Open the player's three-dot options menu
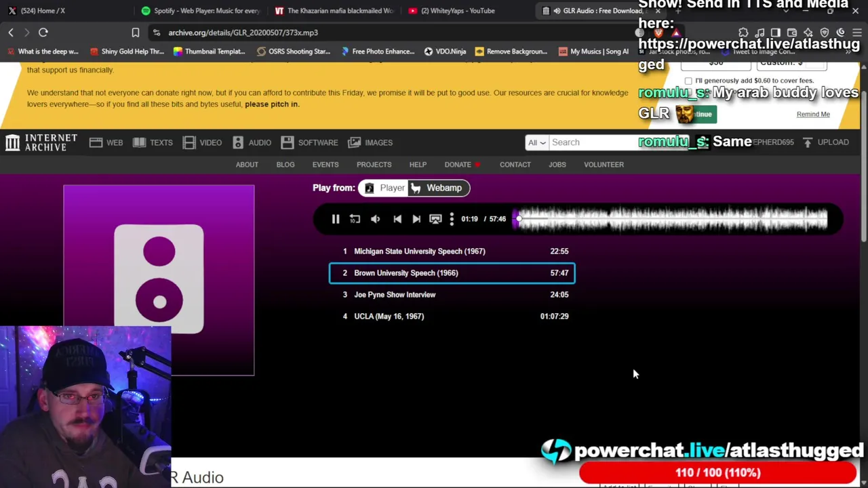868x488 pixels. pos(452,219)
